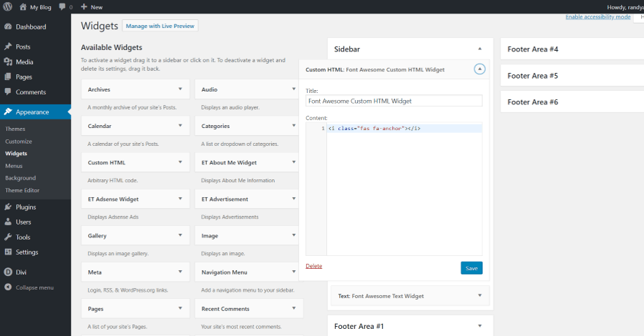Screen dimensions: 644x336
Task: Select Themes in Appearance submenu
Action: click(x=15, y=129)
